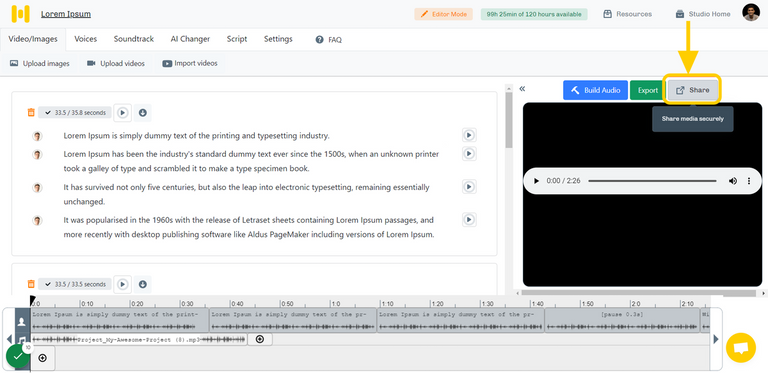Go to Studio Home

click(703, 14)
